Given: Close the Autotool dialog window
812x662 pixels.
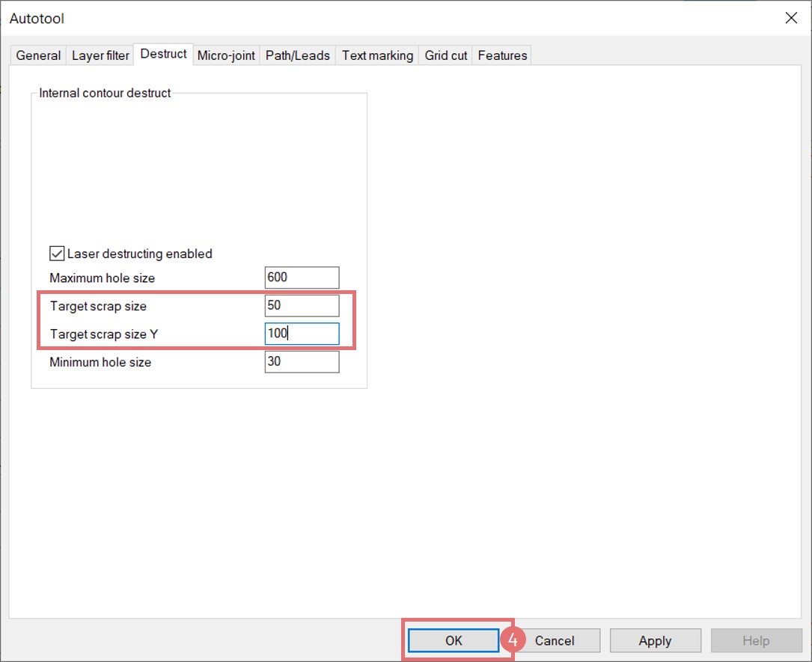Looking at the screenshot, I should 790,18.
